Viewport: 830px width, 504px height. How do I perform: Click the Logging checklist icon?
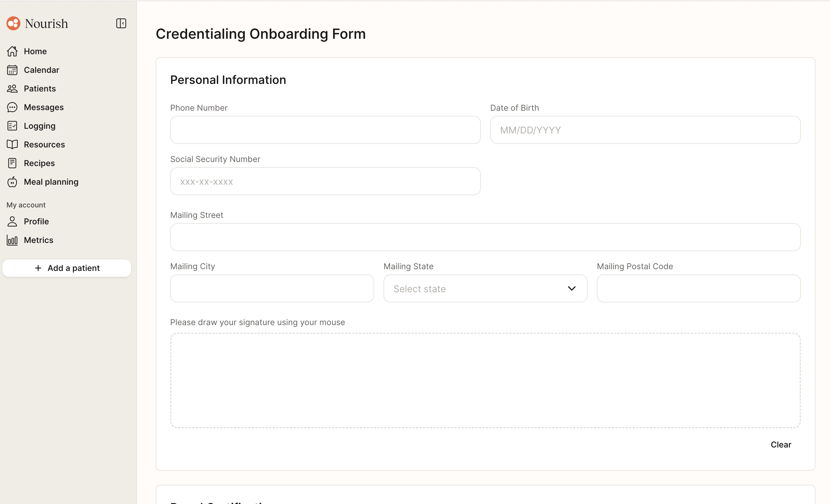pyautogui.click(x=13, y=126)
